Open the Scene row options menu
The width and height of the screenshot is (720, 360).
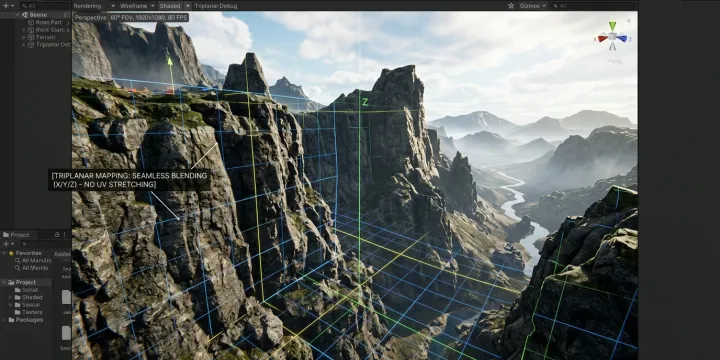pyautogui.click(x=65, y=15)
